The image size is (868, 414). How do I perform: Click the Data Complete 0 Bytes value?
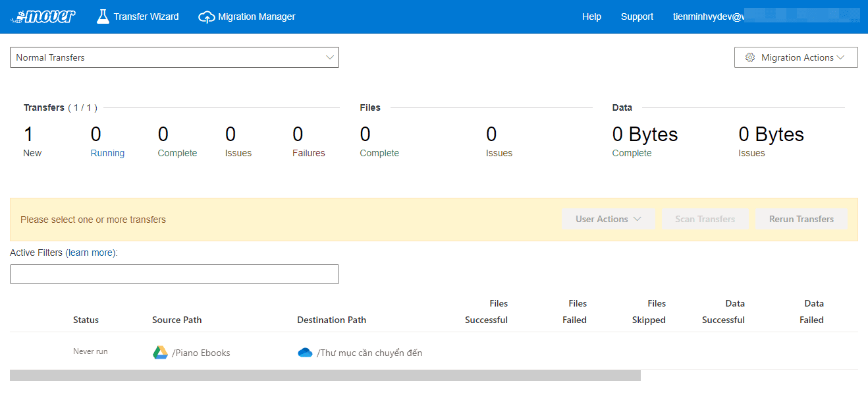point(645,134)
